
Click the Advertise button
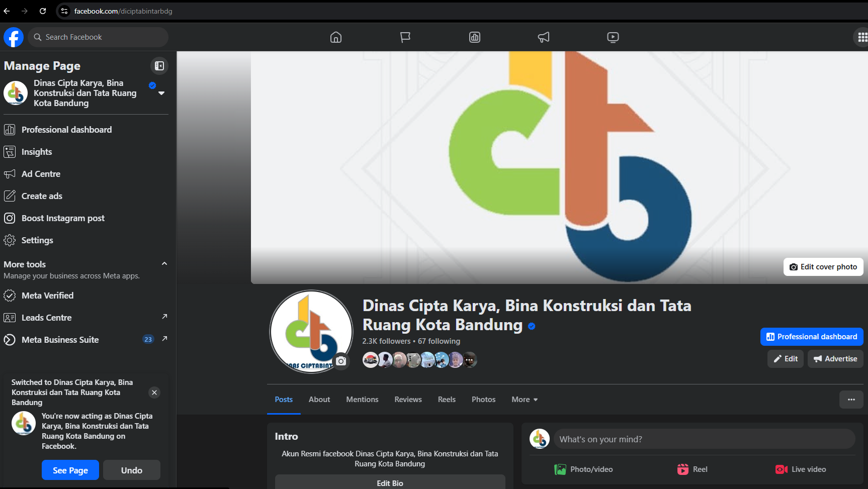[835, 359]
